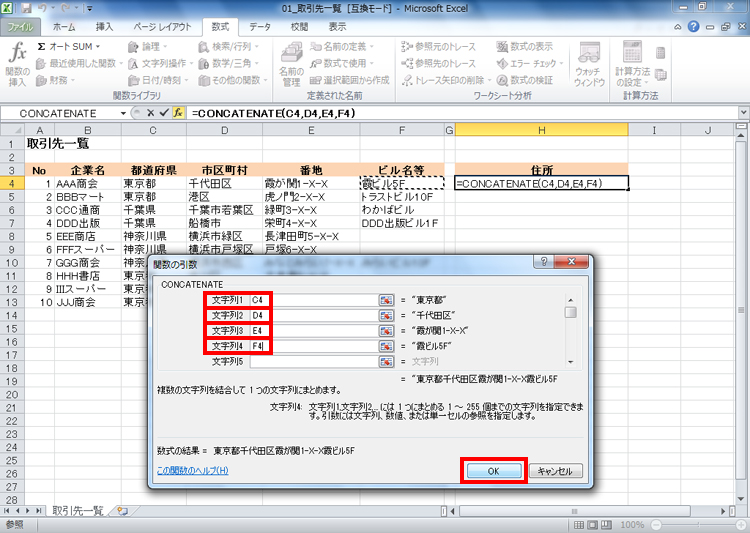Viewport: 750px width, 533px height.
Task: Open the 数学/三角 functions menu
Action: 229,63
